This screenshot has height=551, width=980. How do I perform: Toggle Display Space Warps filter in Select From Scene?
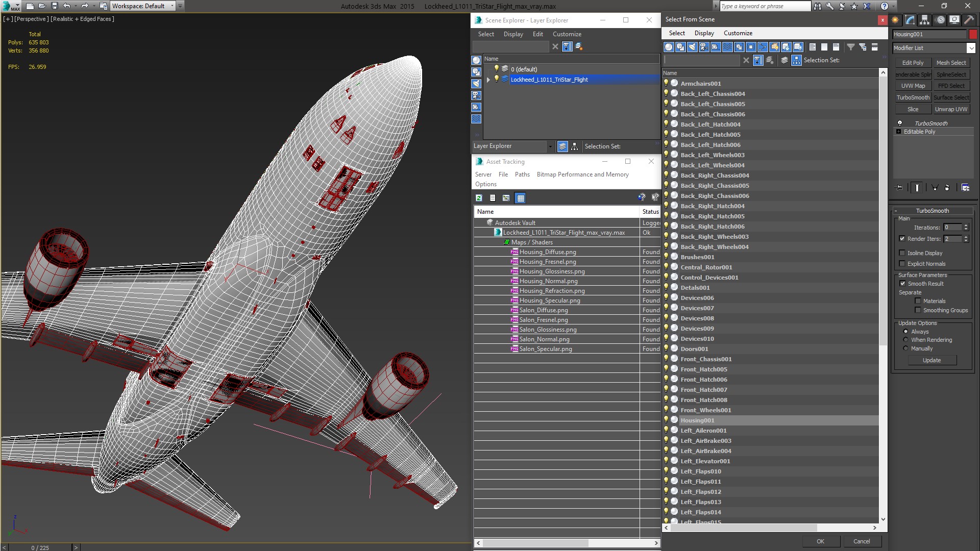pyautogui.click(x=727, y=47)
